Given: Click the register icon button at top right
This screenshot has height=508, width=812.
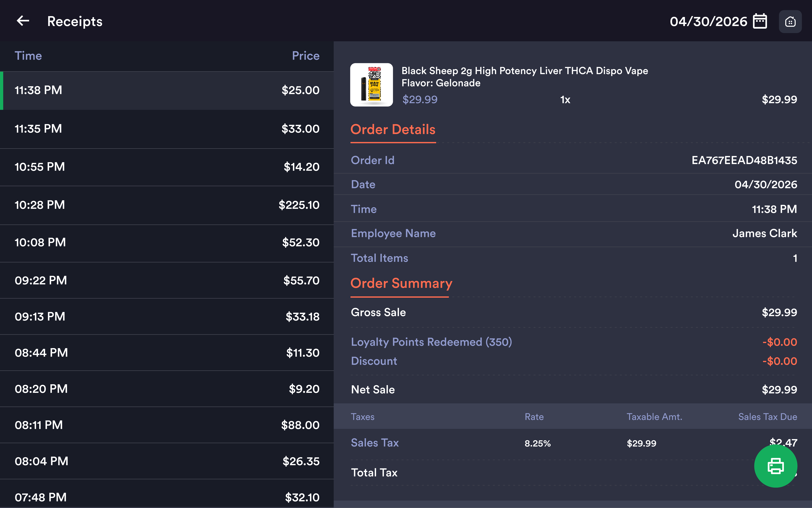Looking at the screenshot, I should tap(790, 21).
